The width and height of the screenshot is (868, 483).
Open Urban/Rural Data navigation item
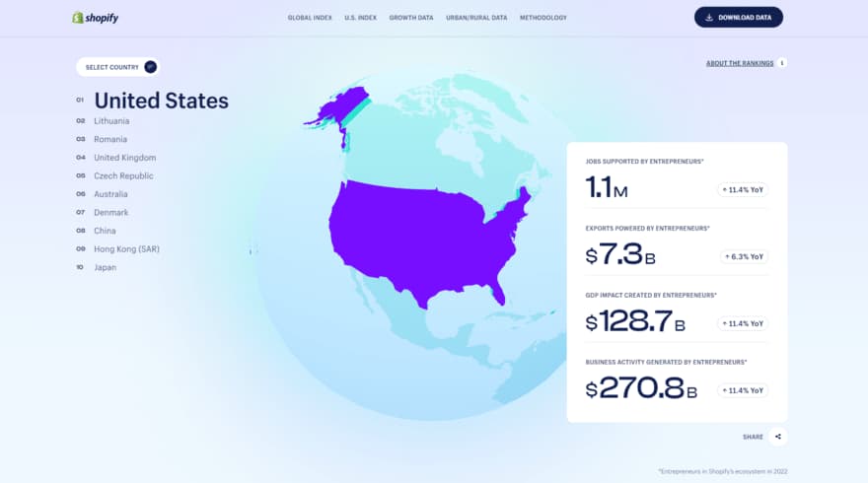pyautogui.click(x=477, y=18)
